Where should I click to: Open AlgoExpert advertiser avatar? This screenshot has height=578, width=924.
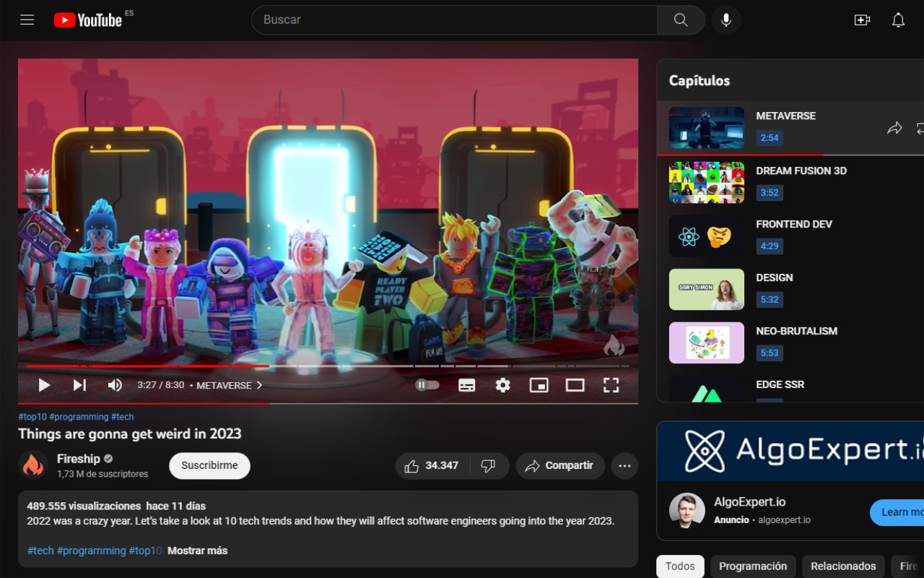coord(687,511)
